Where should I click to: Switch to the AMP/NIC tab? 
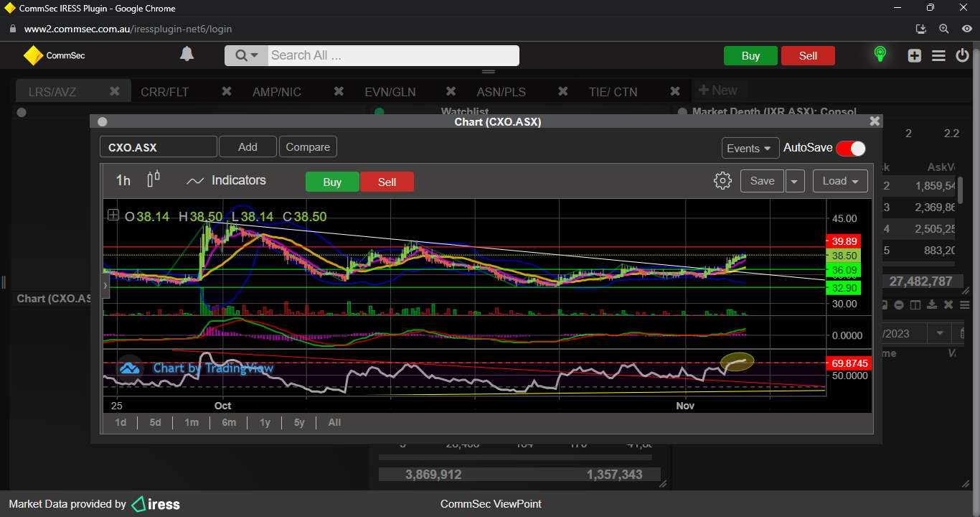click(277, 92)
